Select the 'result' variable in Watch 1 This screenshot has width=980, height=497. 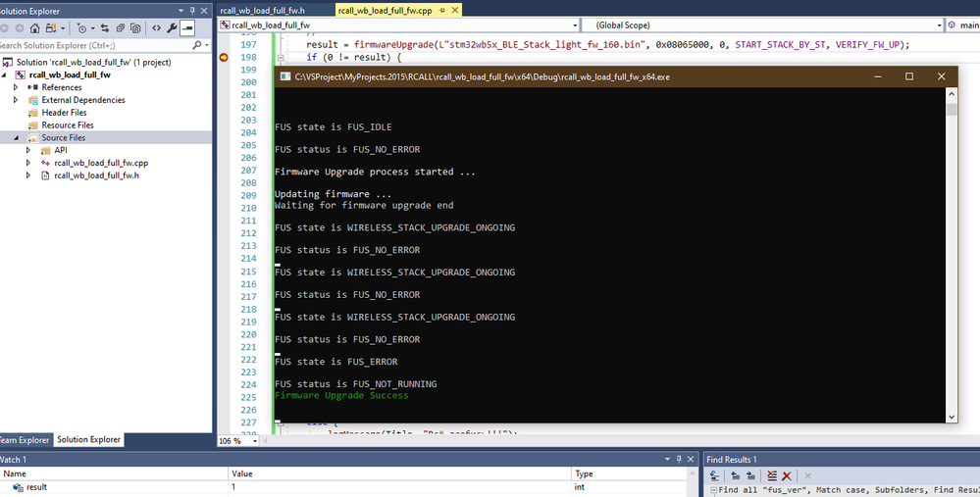click(x=36, y=487)
